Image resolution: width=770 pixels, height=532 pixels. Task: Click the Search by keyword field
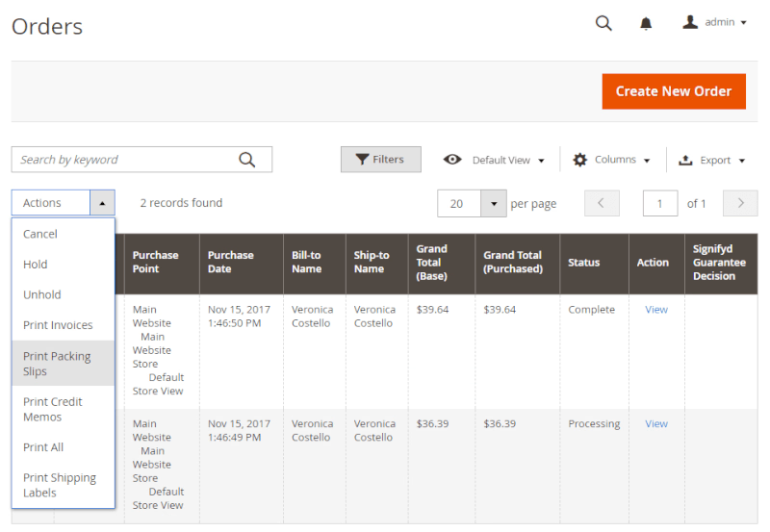(x=125, y=160)
